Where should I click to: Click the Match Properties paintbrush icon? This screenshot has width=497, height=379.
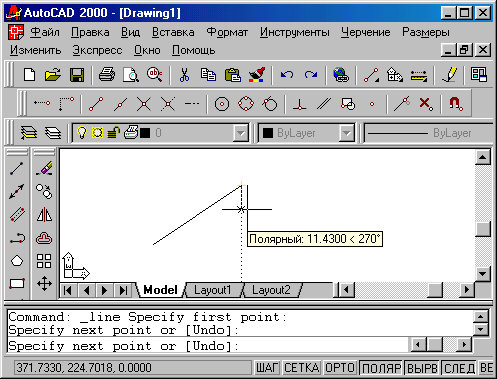[x=257, y=75]
